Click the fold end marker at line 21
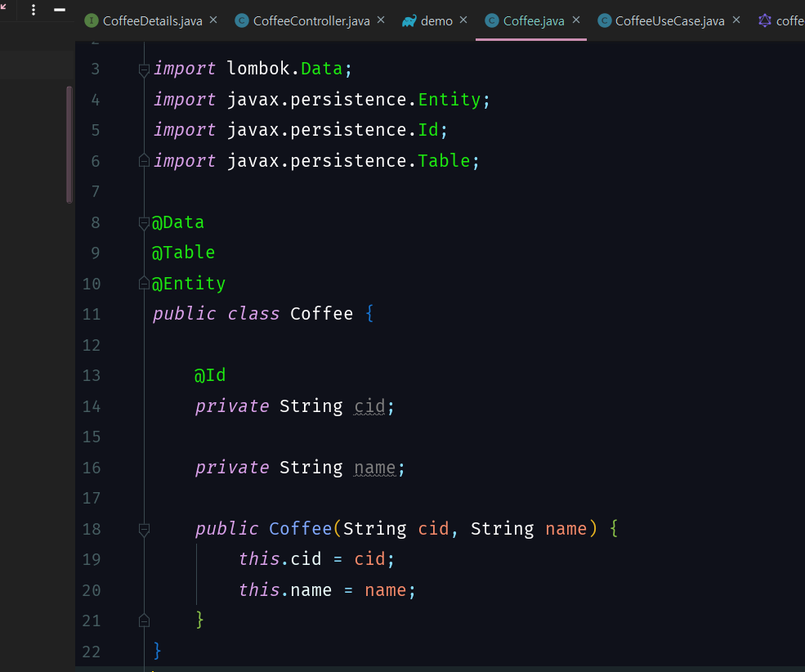This screenshot has width=805, height=672. [x=144, y=620]
